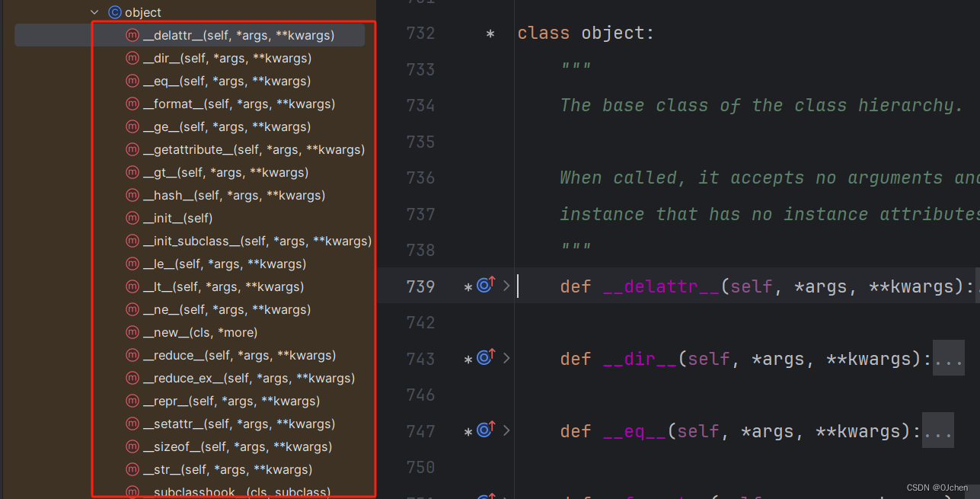
Task: Click line number 732 in gutter
Action: pyautogui.click(x=421, y=34)
